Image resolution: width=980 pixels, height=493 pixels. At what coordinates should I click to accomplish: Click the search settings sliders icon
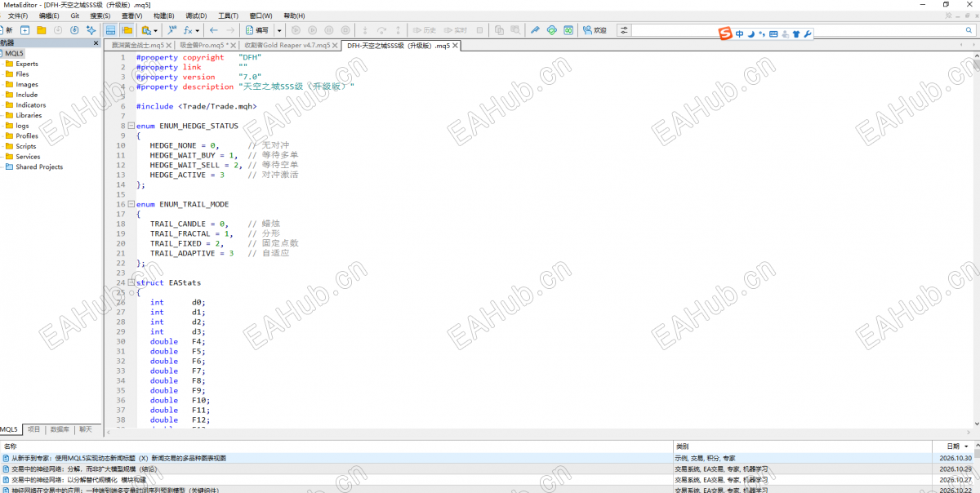(625, 30)
